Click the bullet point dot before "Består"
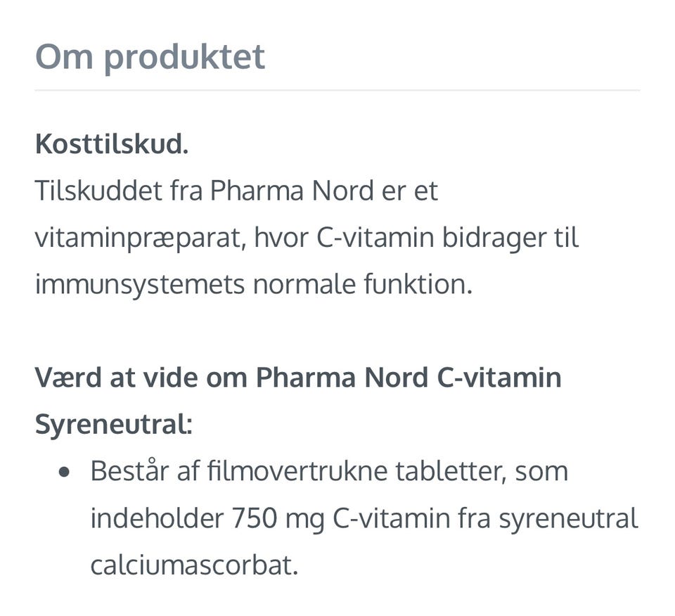Viewport: 675px width, 616px height. coord(65,472)
